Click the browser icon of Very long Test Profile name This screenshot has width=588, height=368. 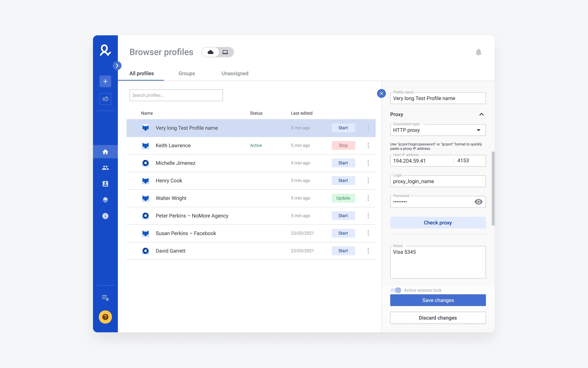[145, 128]
